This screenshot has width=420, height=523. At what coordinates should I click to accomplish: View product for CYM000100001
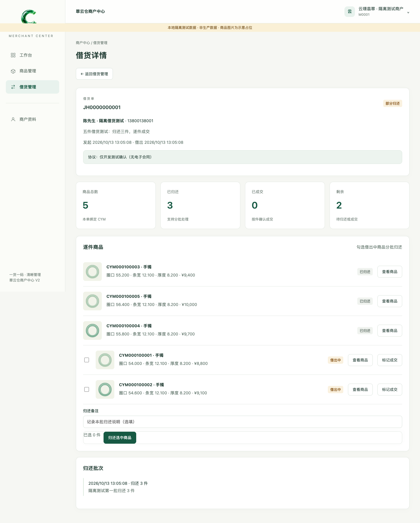pyautogui.click(x=360, y=360)
